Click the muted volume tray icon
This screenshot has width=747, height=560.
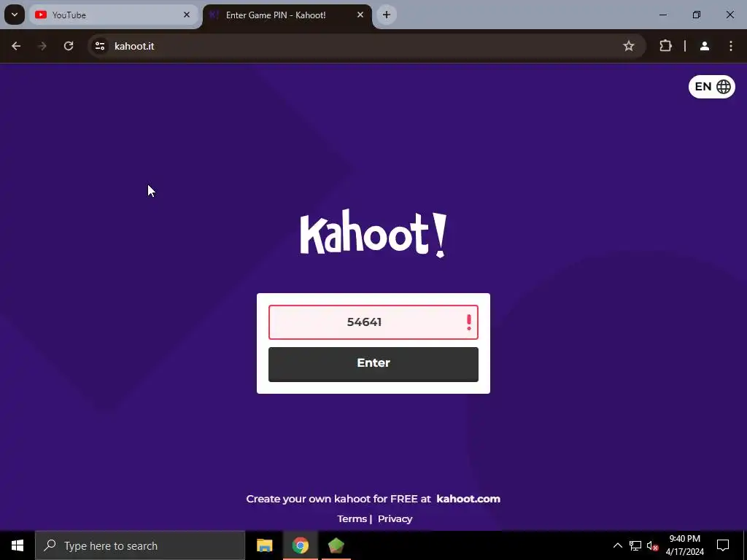point(653,545)
